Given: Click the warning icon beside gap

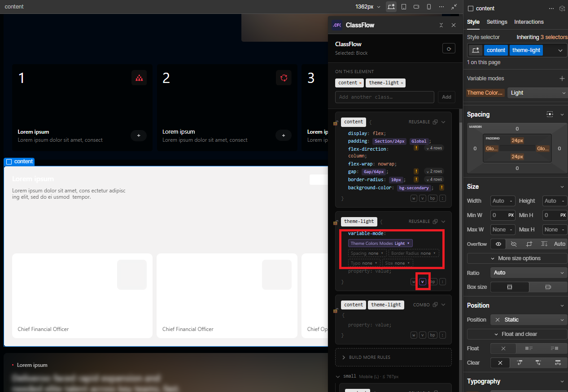Looking at the screenshot, I should (x=416, y=171).
